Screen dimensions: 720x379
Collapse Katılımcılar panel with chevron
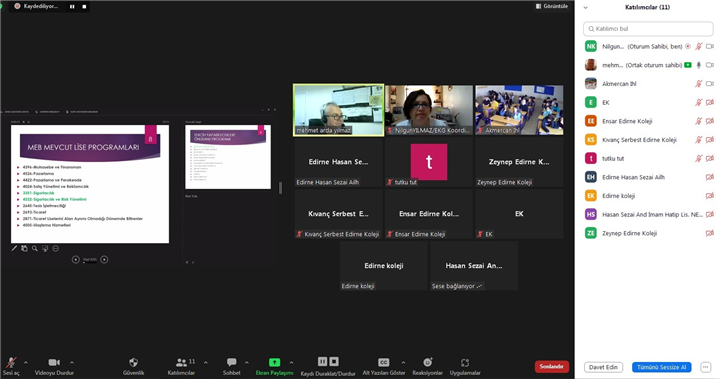pyautogui.click(x=585, y=7)
